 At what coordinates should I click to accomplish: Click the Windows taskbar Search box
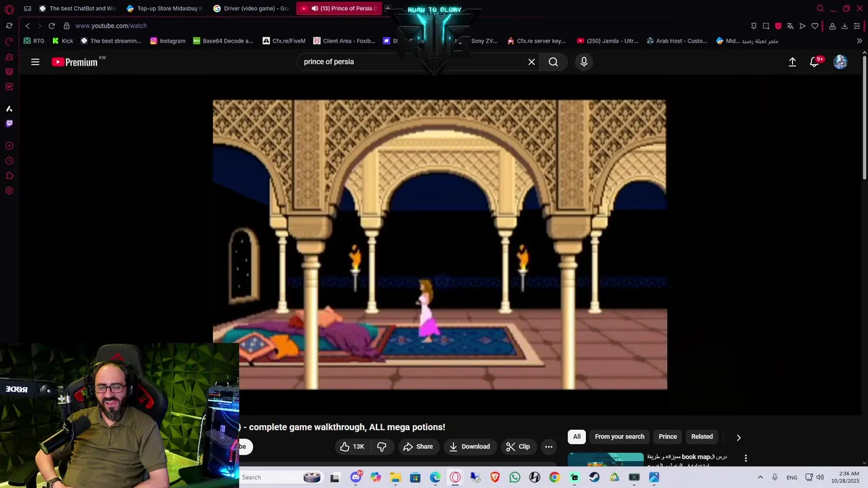[281, 477]
